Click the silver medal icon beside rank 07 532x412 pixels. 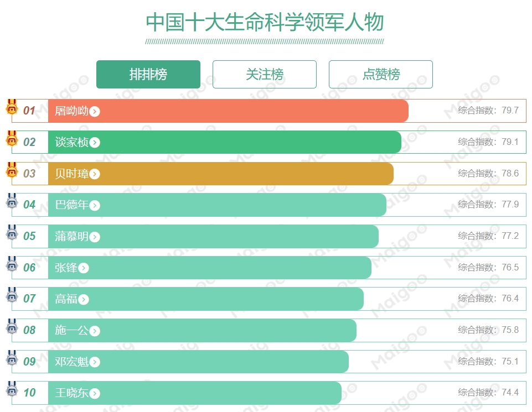12,295
